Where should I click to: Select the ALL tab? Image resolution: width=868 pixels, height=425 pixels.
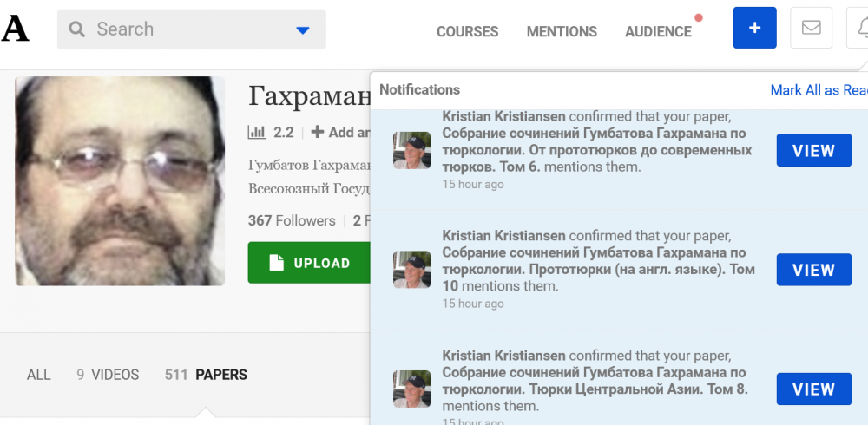point(39,375)
